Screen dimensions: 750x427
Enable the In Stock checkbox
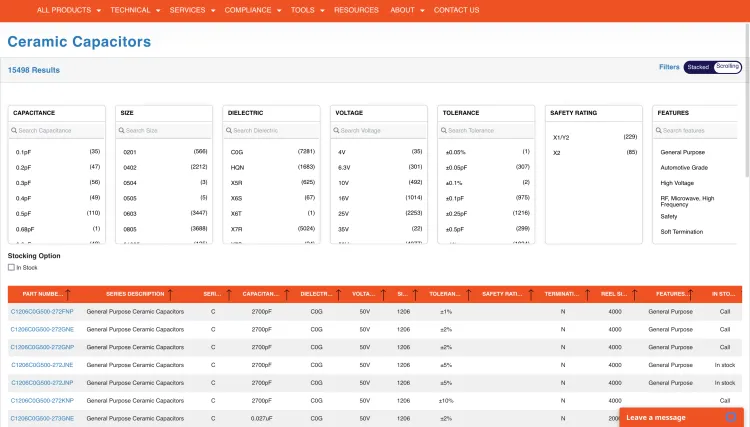coord(11,267)
